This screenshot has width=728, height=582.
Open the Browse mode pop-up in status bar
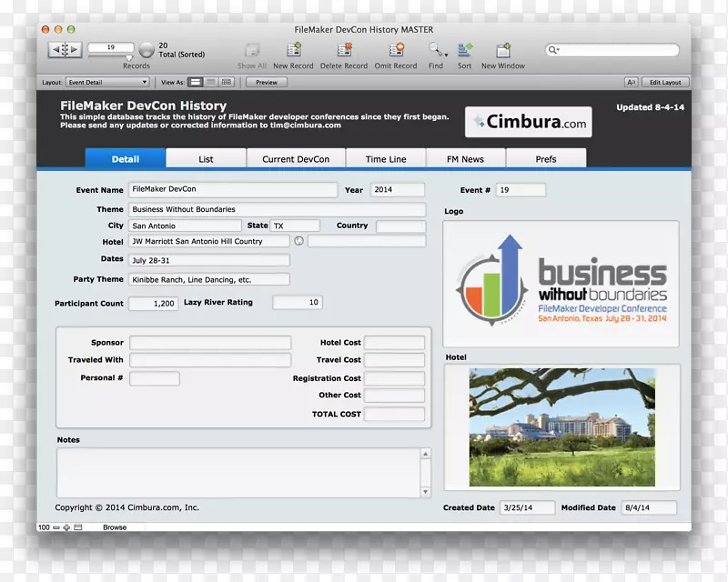pos(115,527)
